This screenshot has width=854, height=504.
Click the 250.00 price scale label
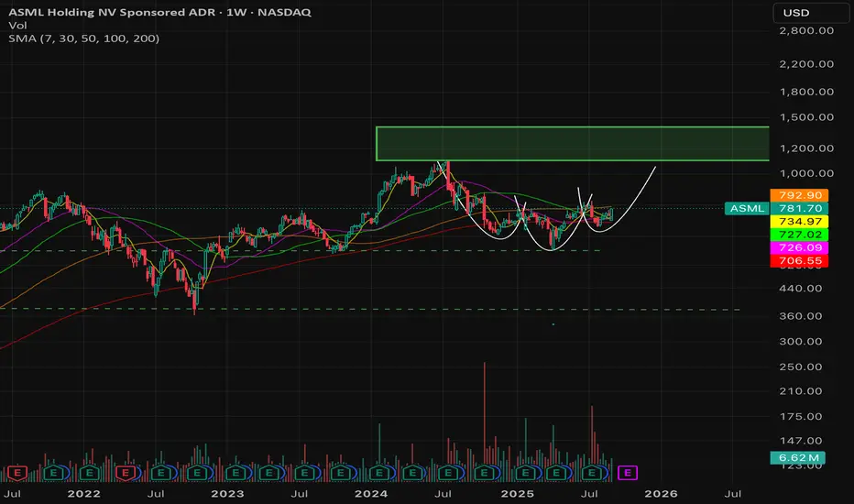(x=801, y=367)
